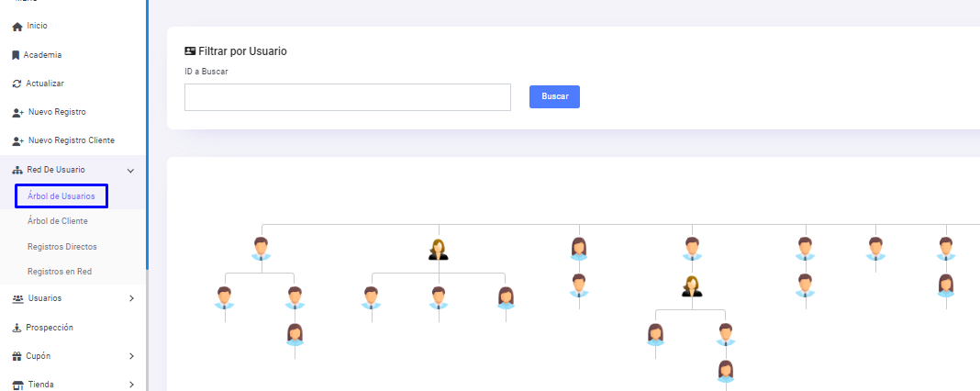
Task: Click the Prospección icon in sidebar
Action: (17, 328)
